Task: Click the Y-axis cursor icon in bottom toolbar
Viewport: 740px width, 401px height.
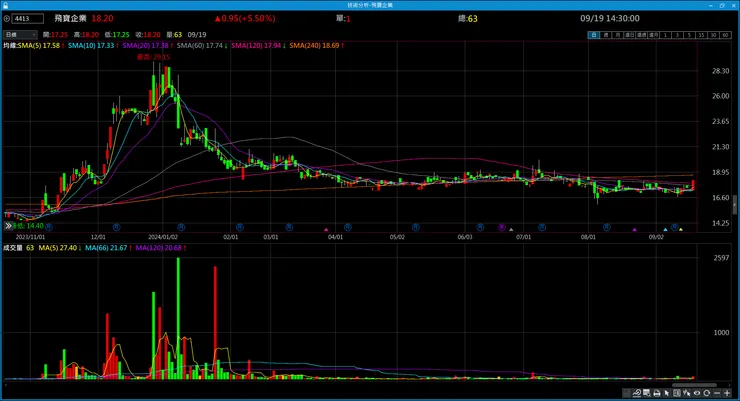Action: click(687, 393)
